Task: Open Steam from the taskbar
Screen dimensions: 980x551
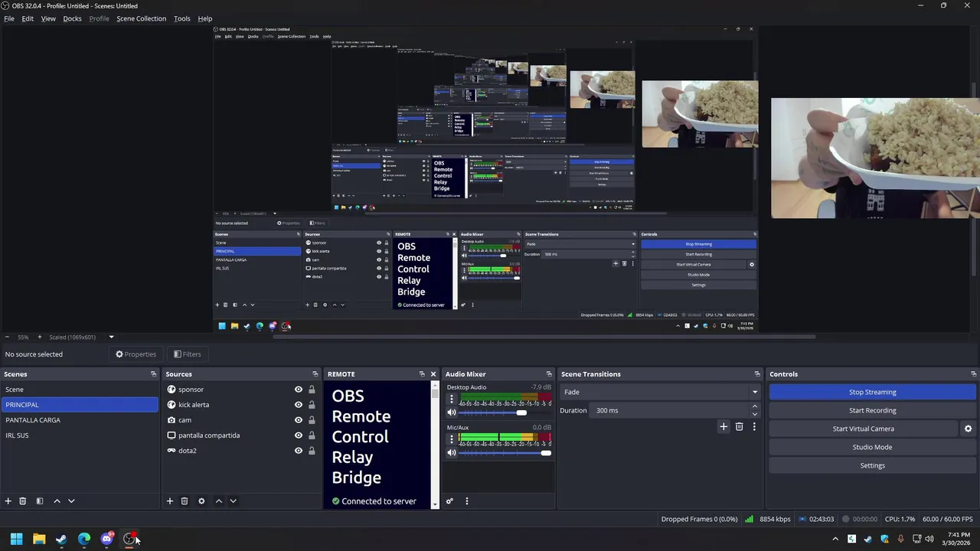Action: pyautogui.click(x=61, y=539)
